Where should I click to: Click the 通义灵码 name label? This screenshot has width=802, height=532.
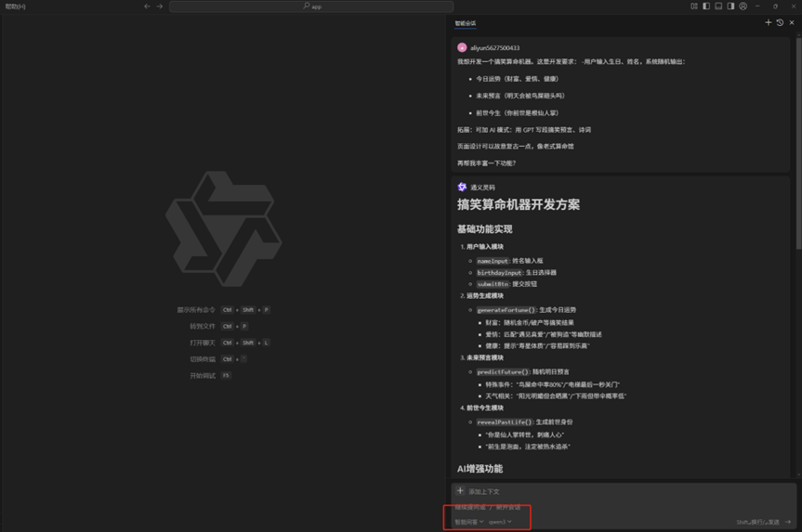click(x=482, y=188)
